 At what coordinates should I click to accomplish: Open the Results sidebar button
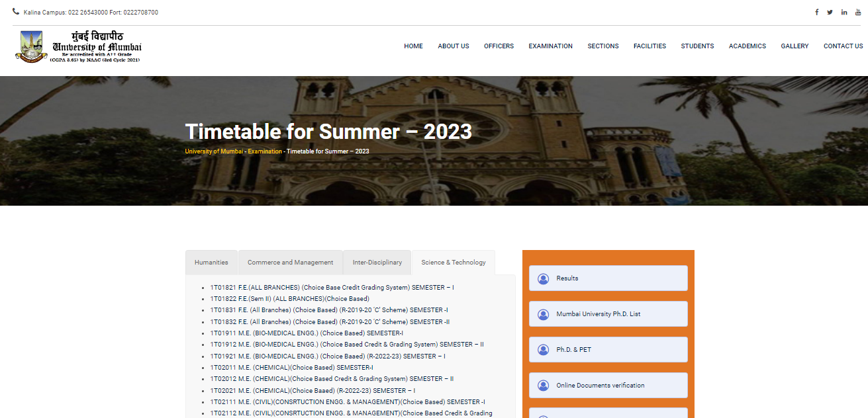tap(608, 278)
